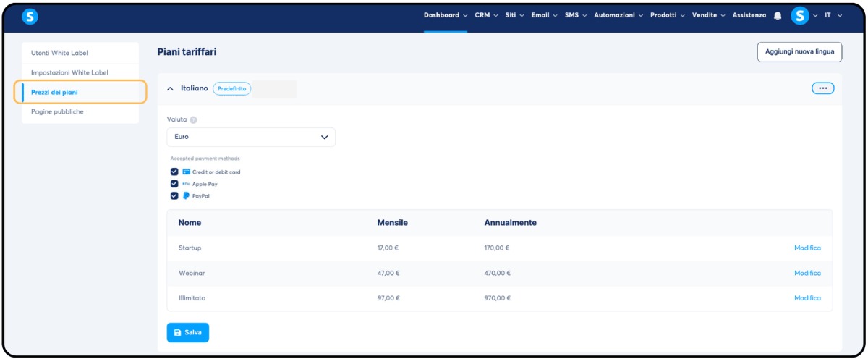Click Modifica for the Startup plan
This screenshot has width=868, height=359.
(807, 248)
